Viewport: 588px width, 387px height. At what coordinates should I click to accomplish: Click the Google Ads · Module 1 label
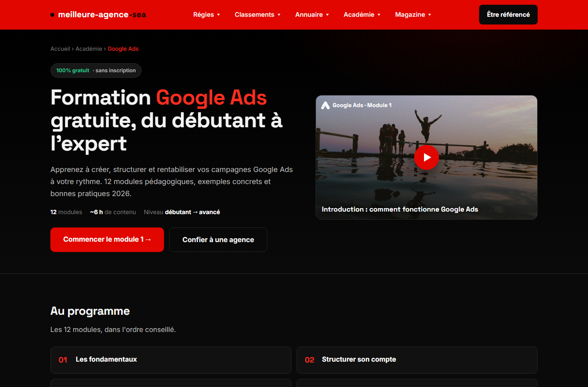pyautogui.click(x=362, y=105)
